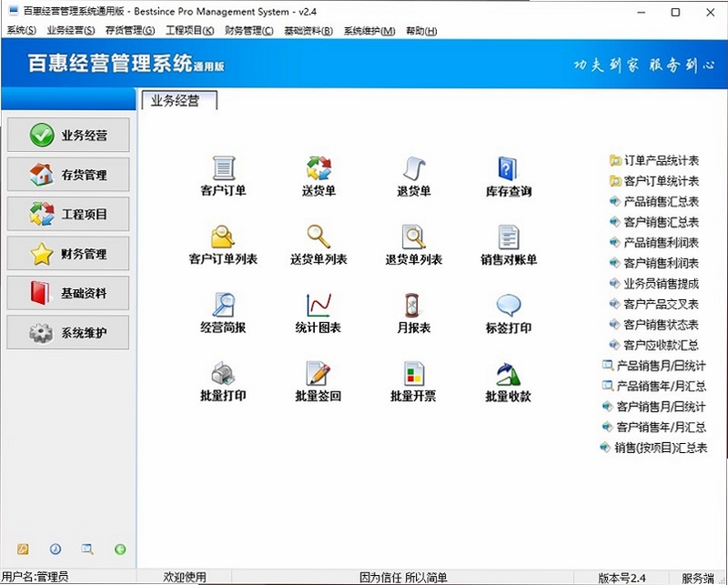
Task: Click the clock icon at sidebar bottom
Action: [x=56, y=550]
